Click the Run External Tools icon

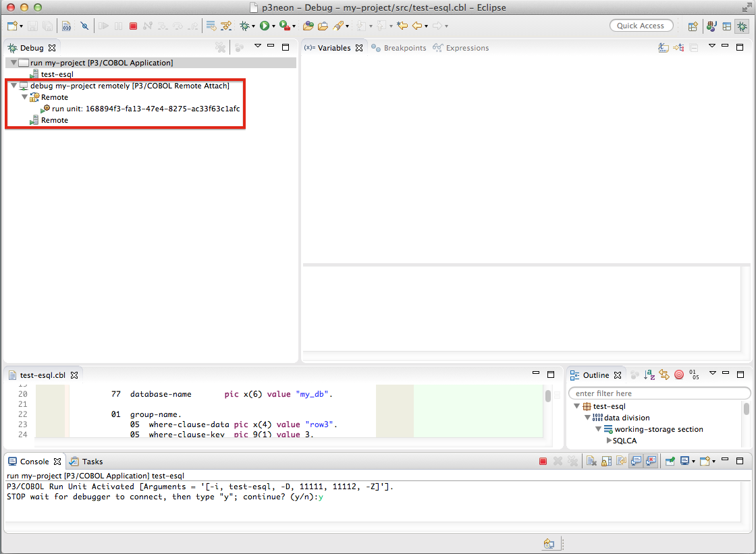pyautogui.click(x=284, y=26)
